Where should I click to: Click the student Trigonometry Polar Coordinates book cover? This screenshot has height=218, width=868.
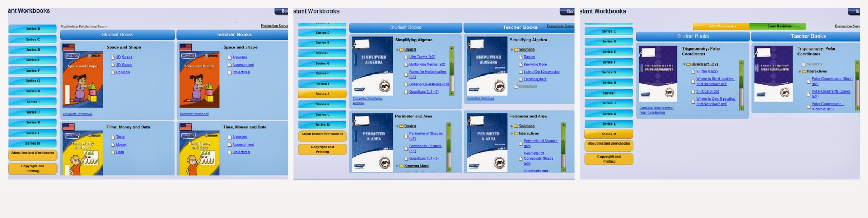(658, 75)
